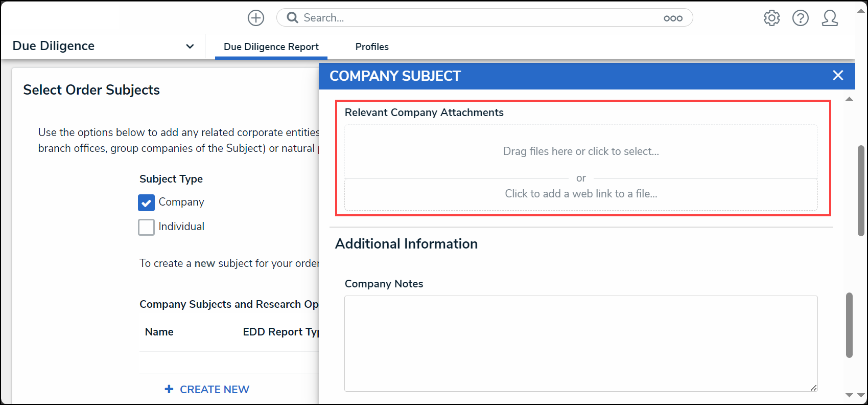This screenshot has width=868, height=405.
Task: Click the Relevant Company Attachments label
Action: pos(424,112)
